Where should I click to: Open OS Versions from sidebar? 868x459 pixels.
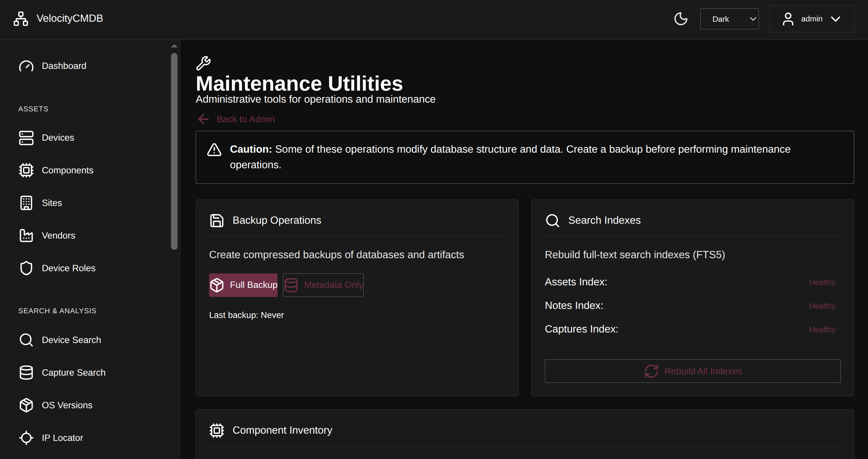click(67, 405)
